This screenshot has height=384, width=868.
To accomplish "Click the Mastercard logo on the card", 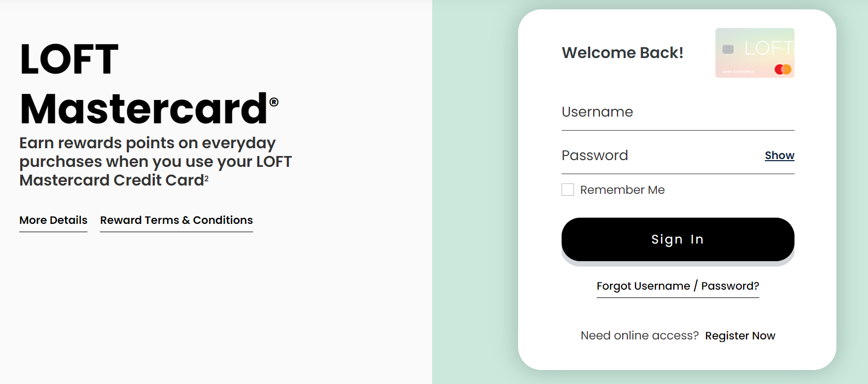I will tap(782, 69).
